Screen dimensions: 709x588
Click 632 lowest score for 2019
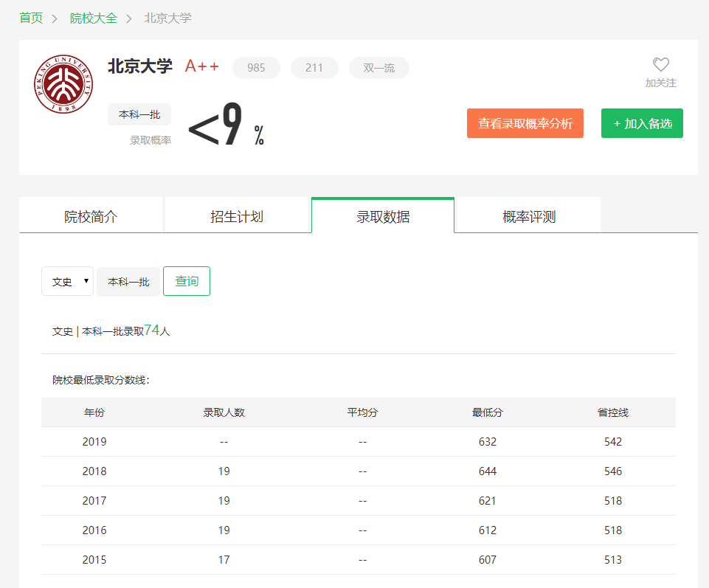click(488, 442)
